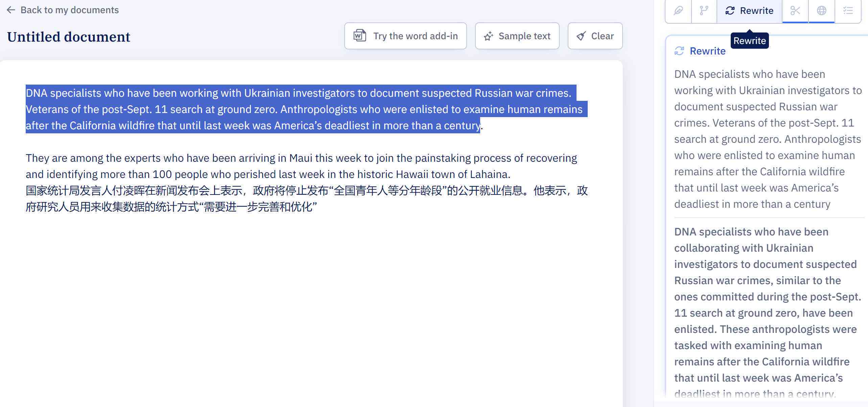Click the scissors/cut icon in toolbar
This screenshot has height=407, width=868.
tap(795, 10)
